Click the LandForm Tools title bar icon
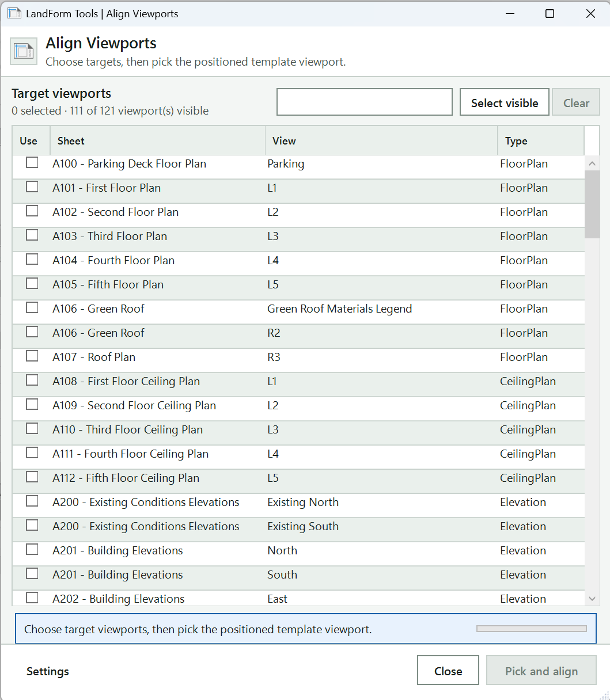This screenshot has width=610, height=700. coord(14,13)
